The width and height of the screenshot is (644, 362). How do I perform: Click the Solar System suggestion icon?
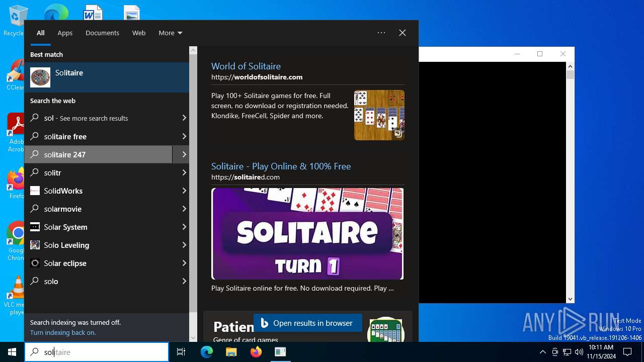[35, 227]
